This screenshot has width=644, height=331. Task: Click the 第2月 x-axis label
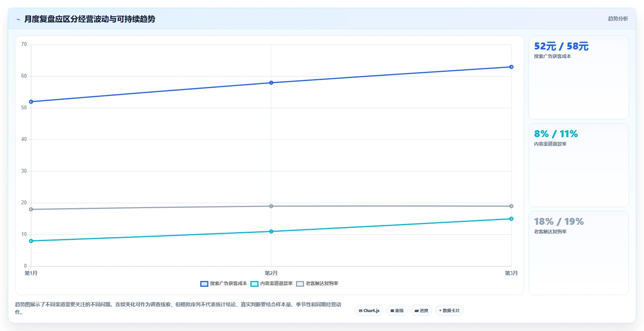(x=271, y=273)
